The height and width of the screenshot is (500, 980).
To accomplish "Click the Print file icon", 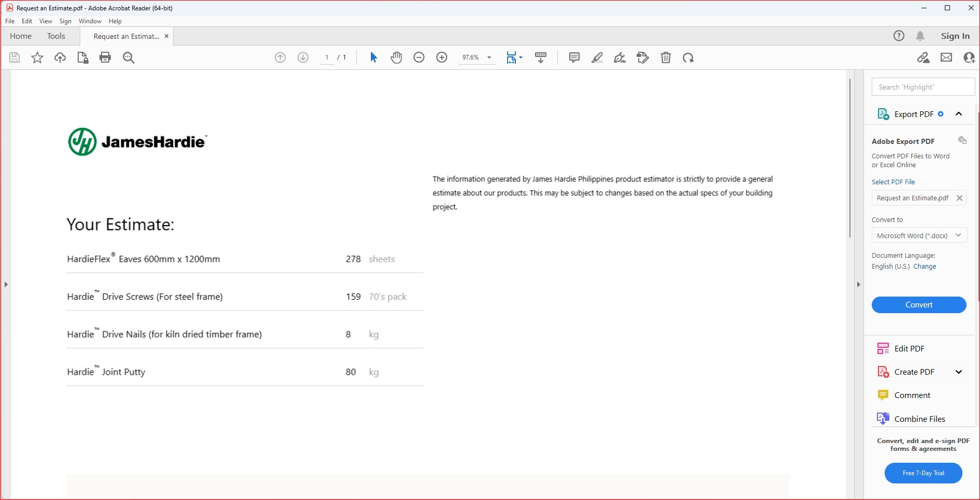I will tap(105, 57).
